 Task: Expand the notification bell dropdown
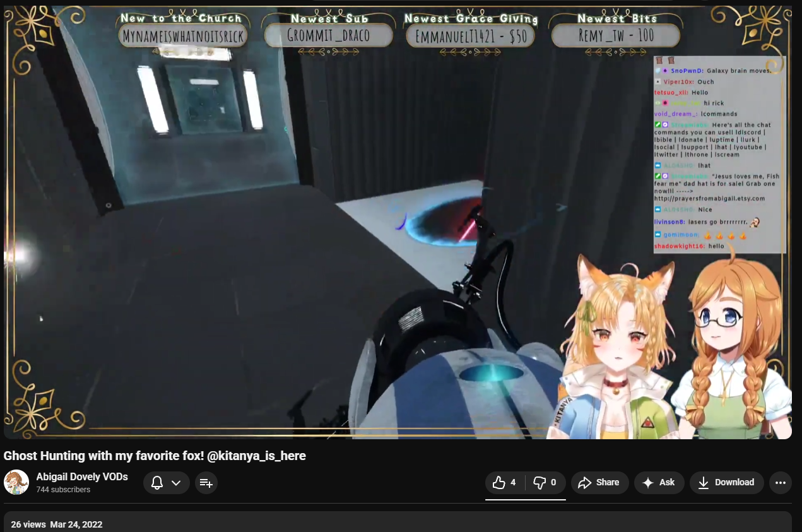pyautogui.click(x=167, y=483)
